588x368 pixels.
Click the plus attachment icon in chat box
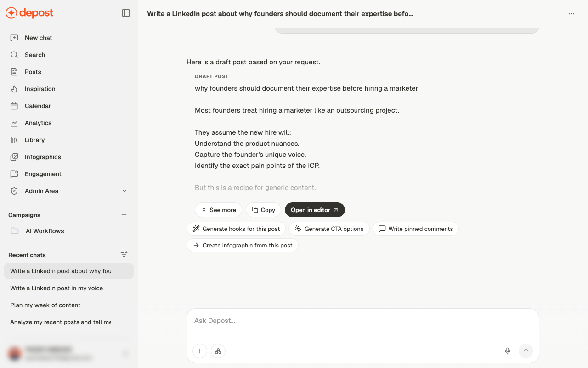pos(200,351)
